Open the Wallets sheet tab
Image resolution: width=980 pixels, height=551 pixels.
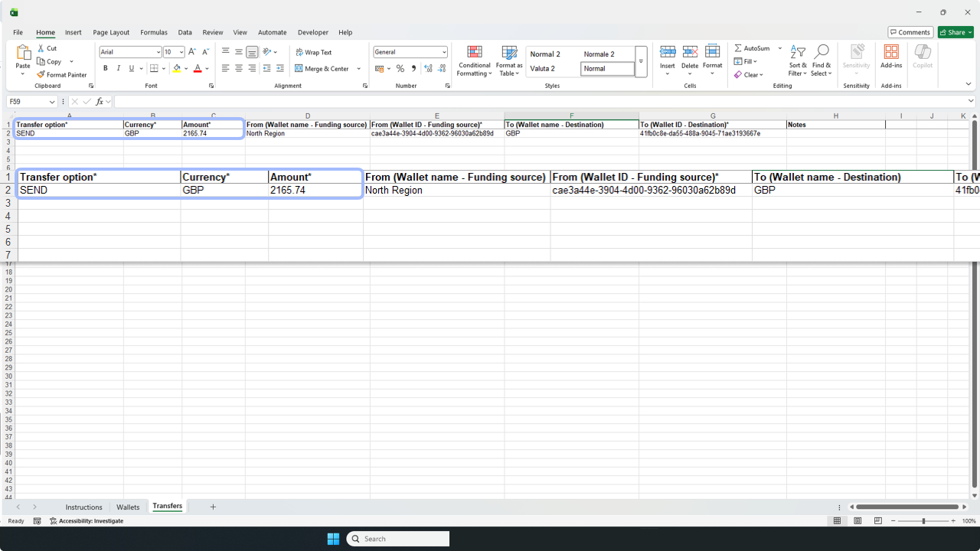(x=128, y=507)
